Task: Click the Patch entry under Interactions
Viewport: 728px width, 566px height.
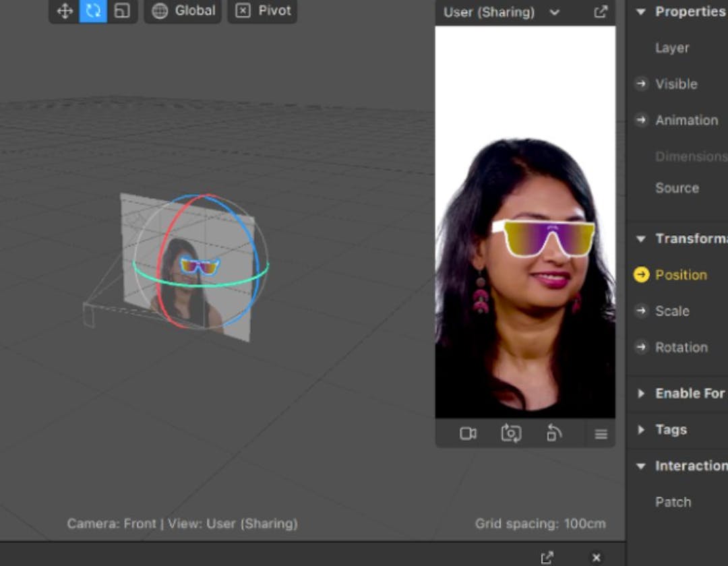Action: pyautogui.click(x=673, y=501)
